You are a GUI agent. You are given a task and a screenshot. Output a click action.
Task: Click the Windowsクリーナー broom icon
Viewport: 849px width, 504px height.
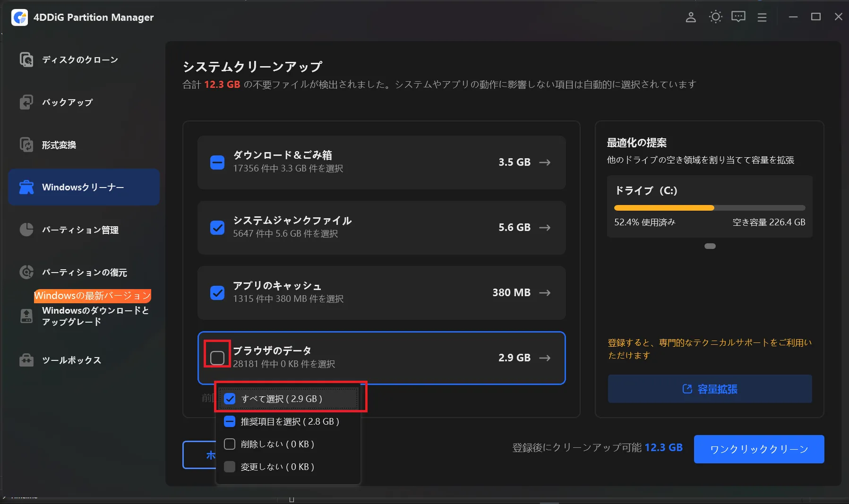tap(26, 187)
